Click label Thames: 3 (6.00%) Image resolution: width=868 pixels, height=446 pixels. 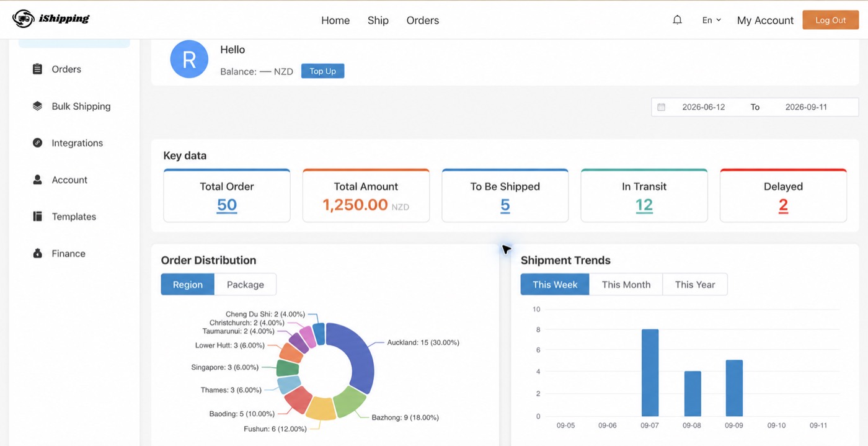[x=231, y=390]
